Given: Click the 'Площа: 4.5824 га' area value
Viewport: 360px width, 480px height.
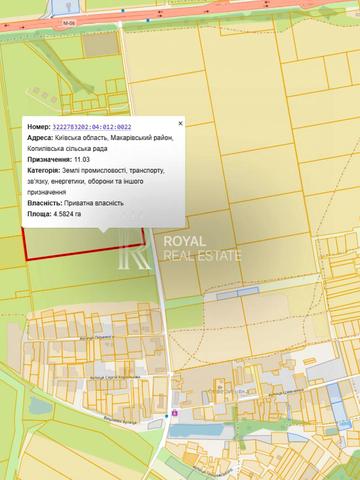Looking at the screenshot, I should click(54, 214).
